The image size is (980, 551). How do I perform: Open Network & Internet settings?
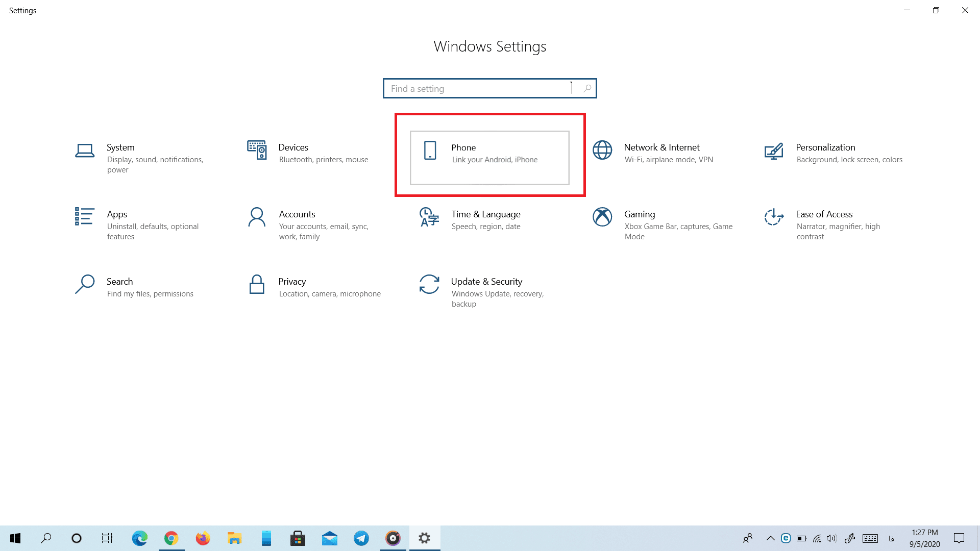tap(661, 158)
